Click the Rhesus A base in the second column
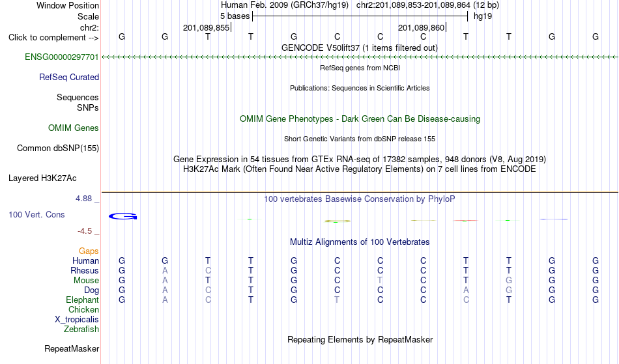Viewport: 619px width, 364px height. pyautogui.click(x=165, y=270)
